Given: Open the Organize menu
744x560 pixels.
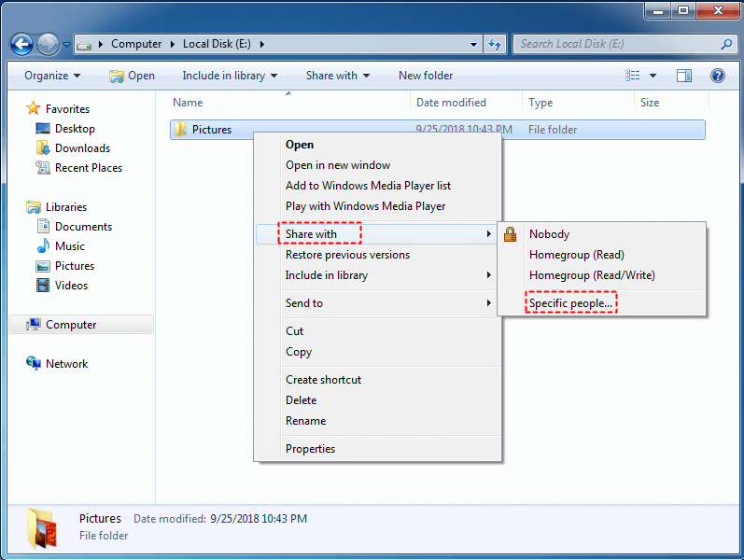Looking at the screenshot, I should click(52, 76).
